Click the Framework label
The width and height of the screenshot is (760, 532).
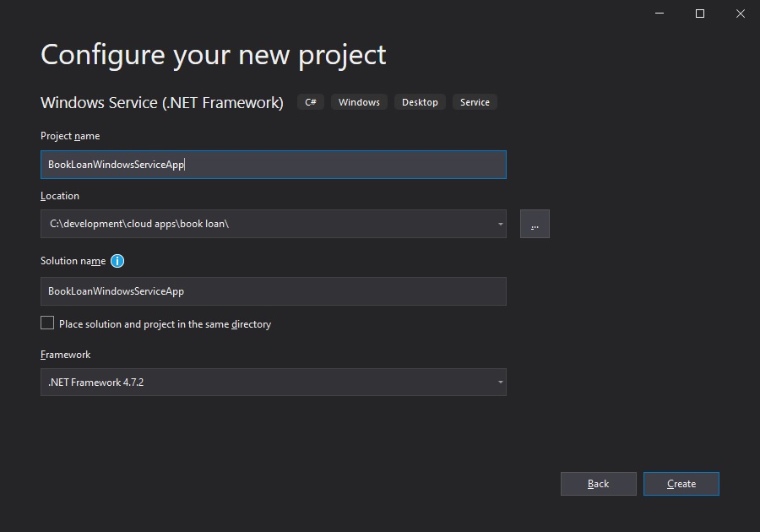(x=65, y=355)
